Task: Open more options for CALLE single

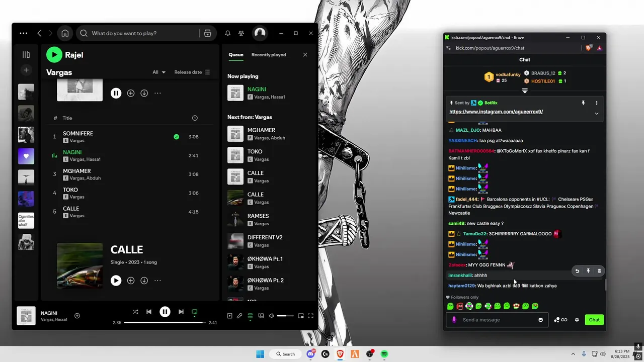Action: [x=157, y=281]
